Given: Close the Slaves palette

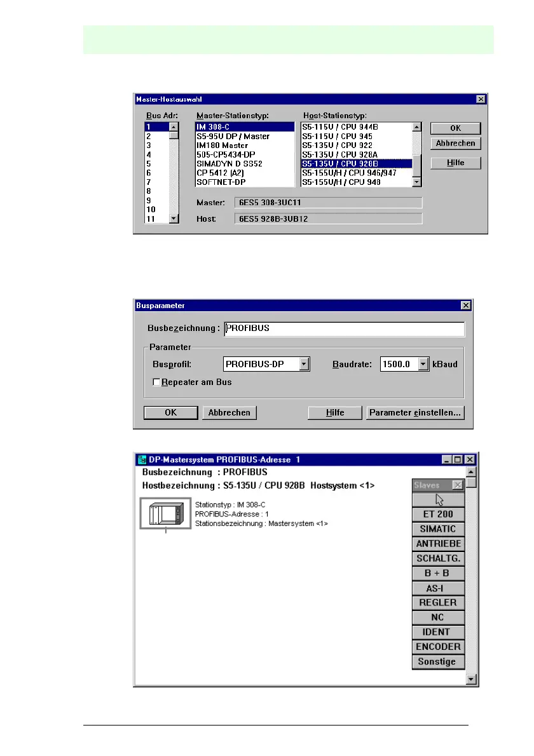Looking at the screenshot, I should [x=457, y=485].
